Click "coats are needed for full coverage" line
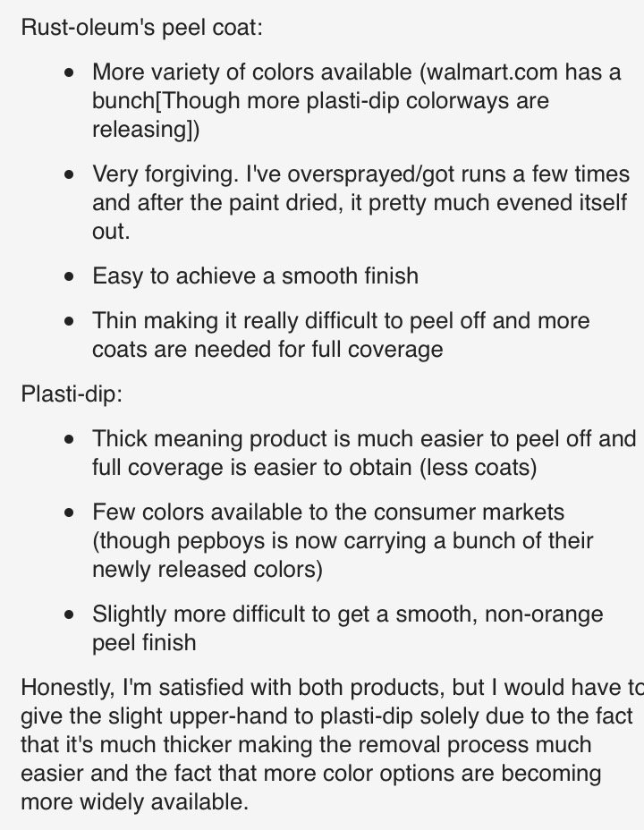 (267, 350)
